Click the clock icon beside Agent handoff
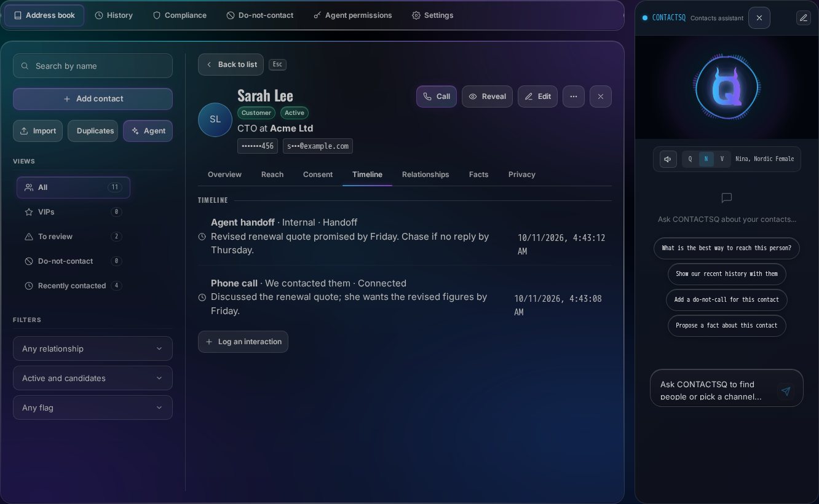 coord(202,237)
